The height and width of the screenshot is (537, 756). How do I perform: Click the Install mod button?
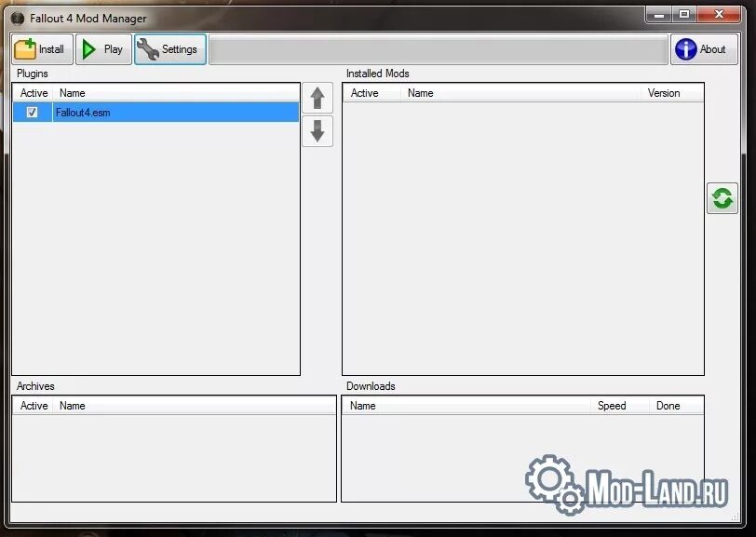click(x=43, y=49)
